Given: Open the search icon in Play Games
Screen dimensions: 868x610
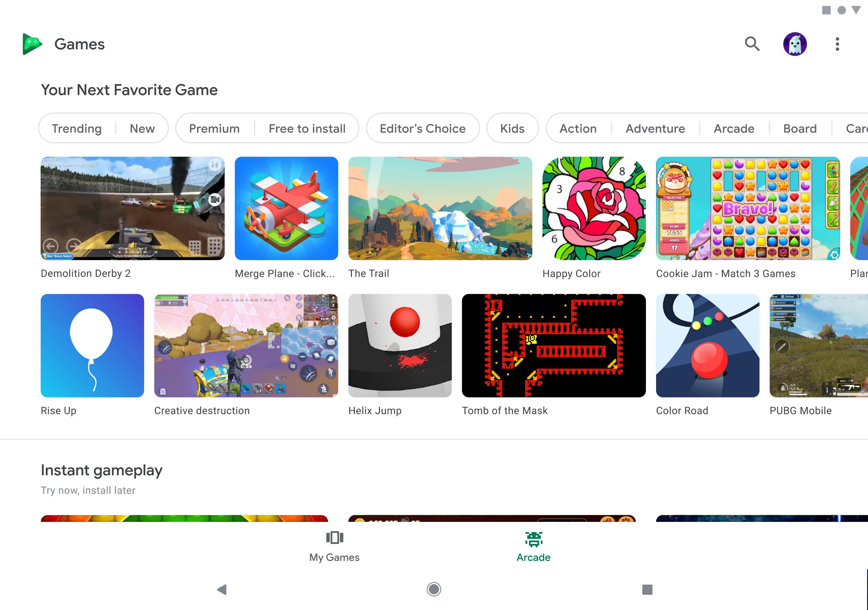Looking at the screenshot, I should point(753,44).
